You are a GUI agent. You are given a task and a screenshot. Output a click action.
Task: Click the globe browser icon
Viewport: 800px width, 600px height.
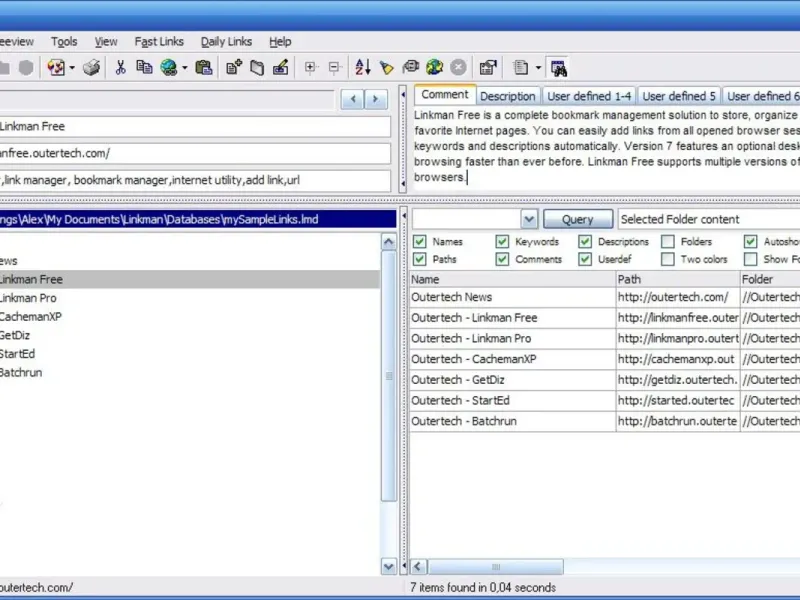[x=168, y=67]
